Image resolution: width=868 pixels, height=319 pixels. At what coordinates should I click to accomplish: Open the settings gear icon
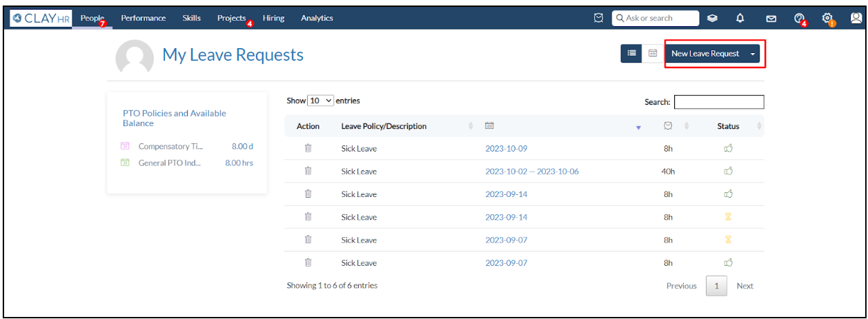pos(828,19)
